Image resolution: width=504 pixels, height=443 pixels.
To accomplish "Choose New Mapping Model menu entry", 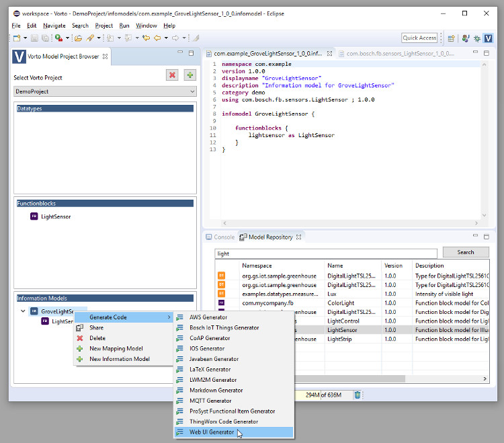I will tap(124, 348).
